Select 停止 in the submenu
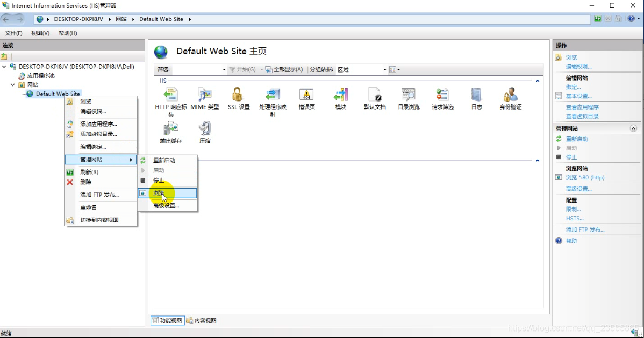The image size is (644, 338). click(168, 181)
